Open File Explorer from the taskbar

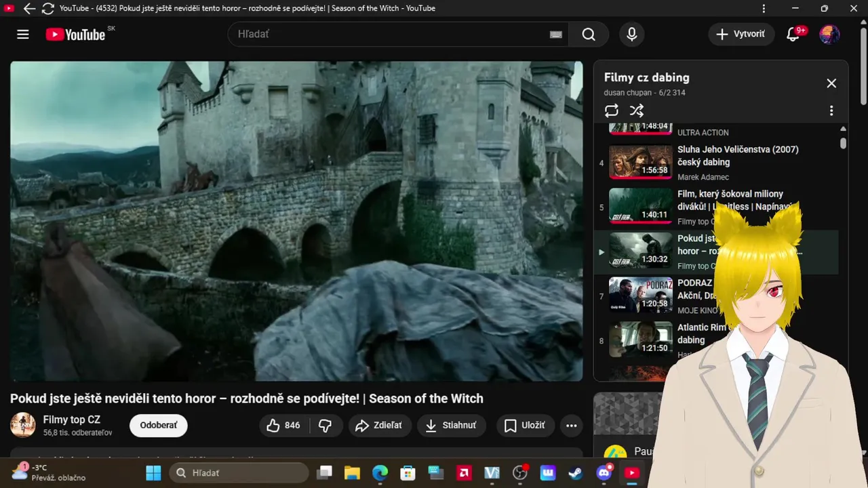pyautogui.click(x=351, y=472)
